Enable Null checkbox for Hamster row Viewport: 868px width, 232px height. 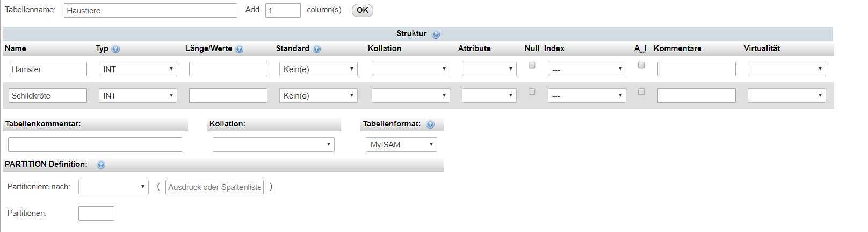coord(532,65)
